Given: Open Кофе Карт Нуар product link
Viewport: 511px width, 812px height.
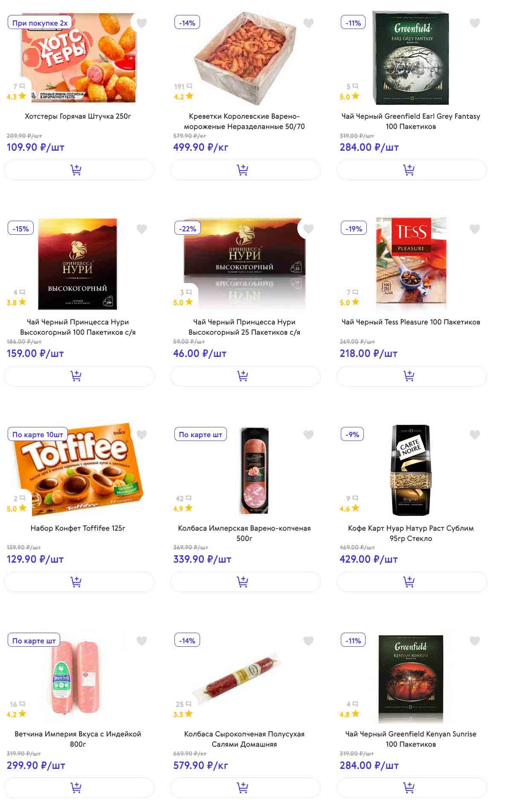Looking at the screenshot, I should coord(411,533).
